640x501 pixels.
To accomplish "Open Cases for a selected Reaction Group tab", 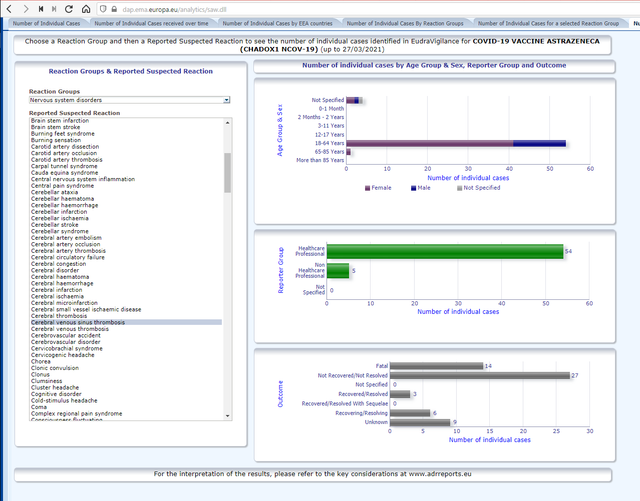I will (548, 23).
